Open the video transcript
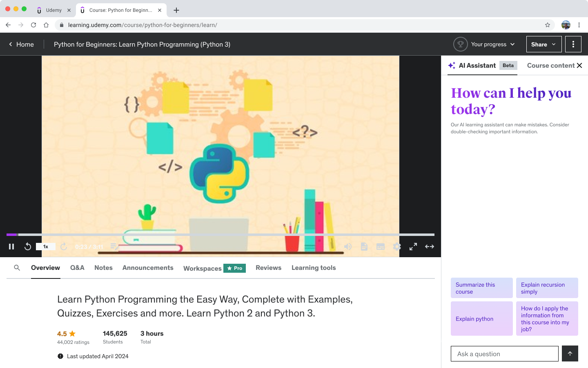 [x=364, y=246]
